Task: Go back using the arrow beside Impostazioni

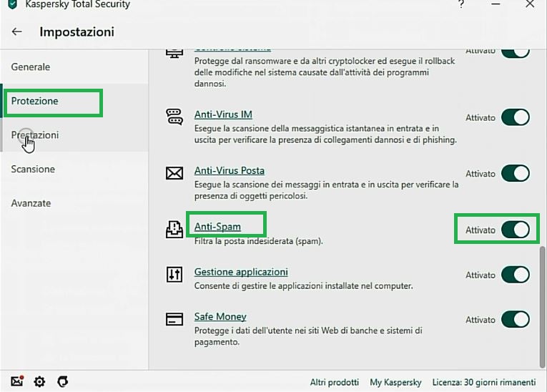Action: 16,31
